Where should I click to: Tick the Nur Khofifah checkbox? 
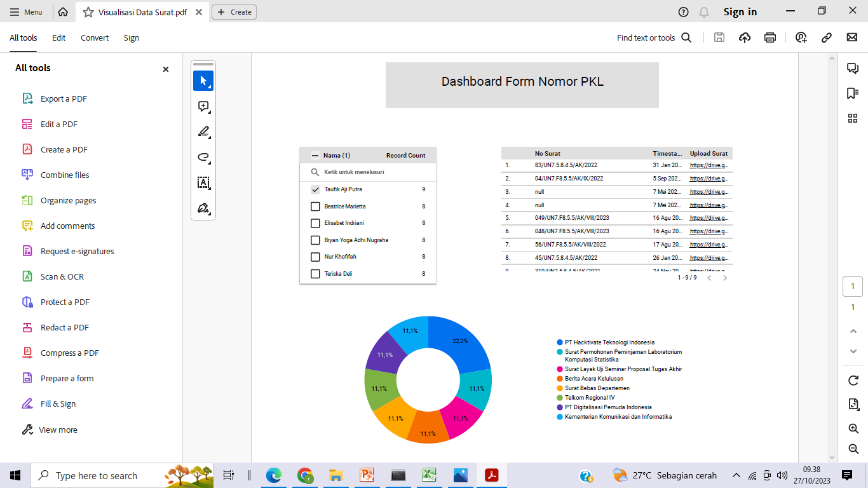point(315,257)
